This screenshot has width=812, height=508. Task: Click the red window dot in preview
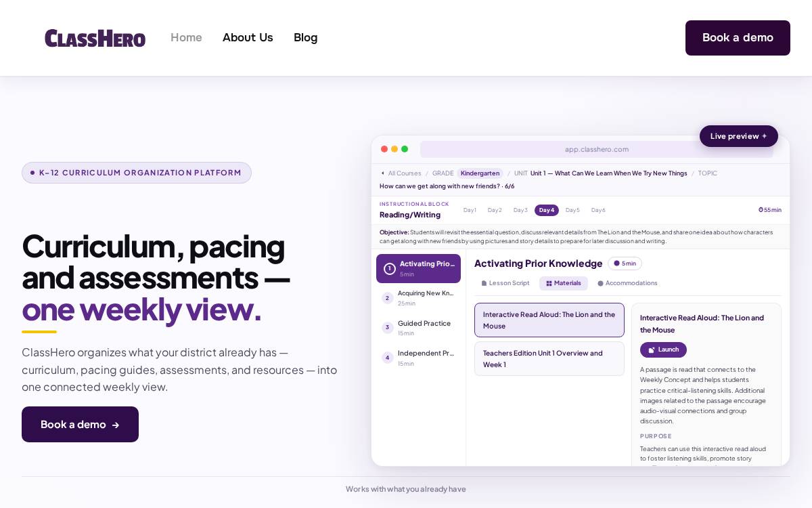click(x=384, y=149)
